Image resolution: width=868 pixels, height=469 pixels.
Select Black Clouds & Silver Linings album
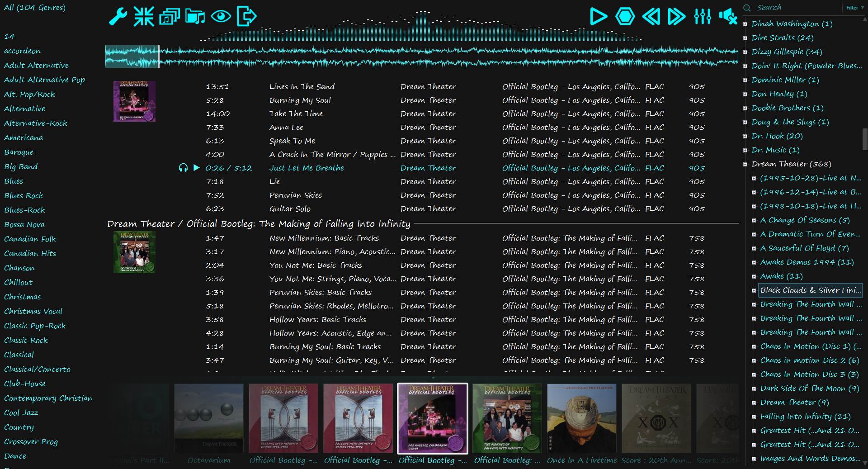click(x=810, y=290)
